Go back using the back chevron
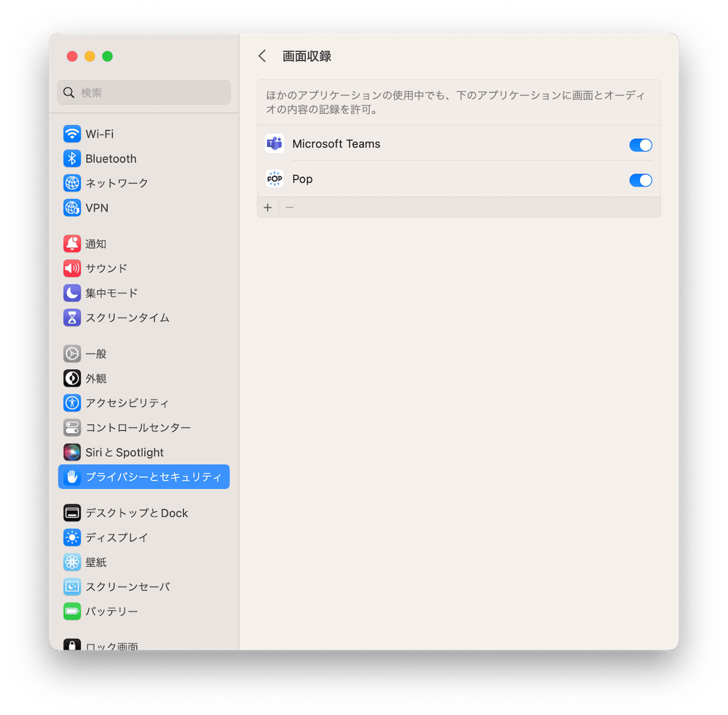Screen dimensions: 728x715 click(262, 56)
